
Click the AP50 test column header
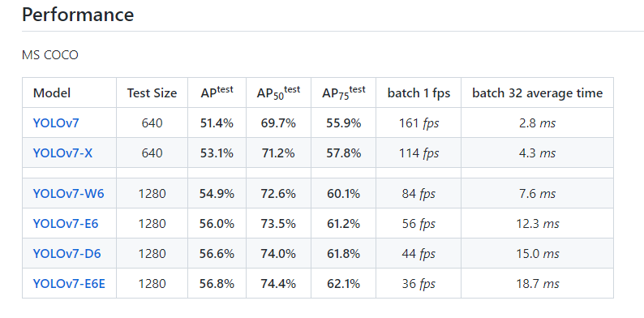point(278,92)
